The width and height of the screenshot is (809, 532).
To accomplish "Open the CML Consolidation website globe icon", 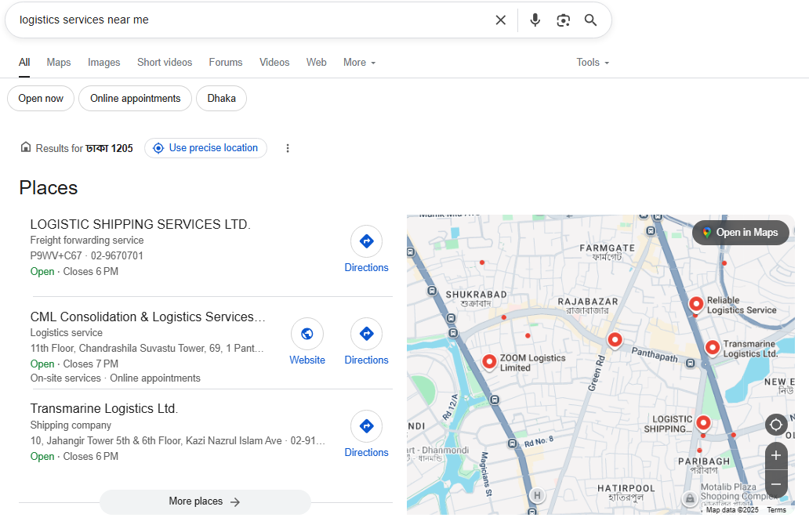I will [307, 334].
